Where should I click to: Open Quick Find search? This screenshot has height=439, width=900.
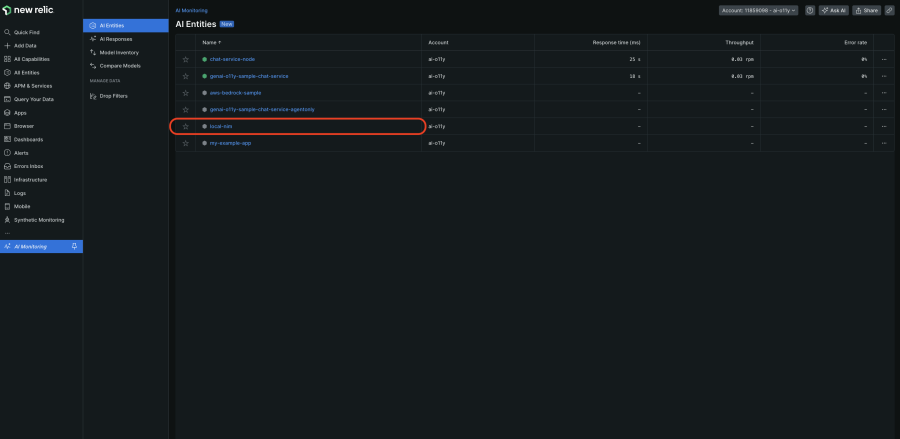27,32
